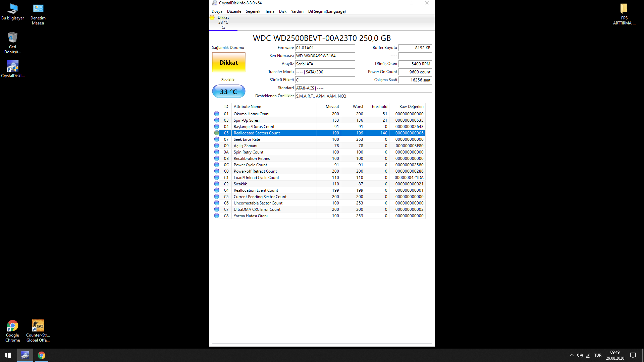644x362 pixels.
Task: Open the Tema menu
Action: [269, 11]
